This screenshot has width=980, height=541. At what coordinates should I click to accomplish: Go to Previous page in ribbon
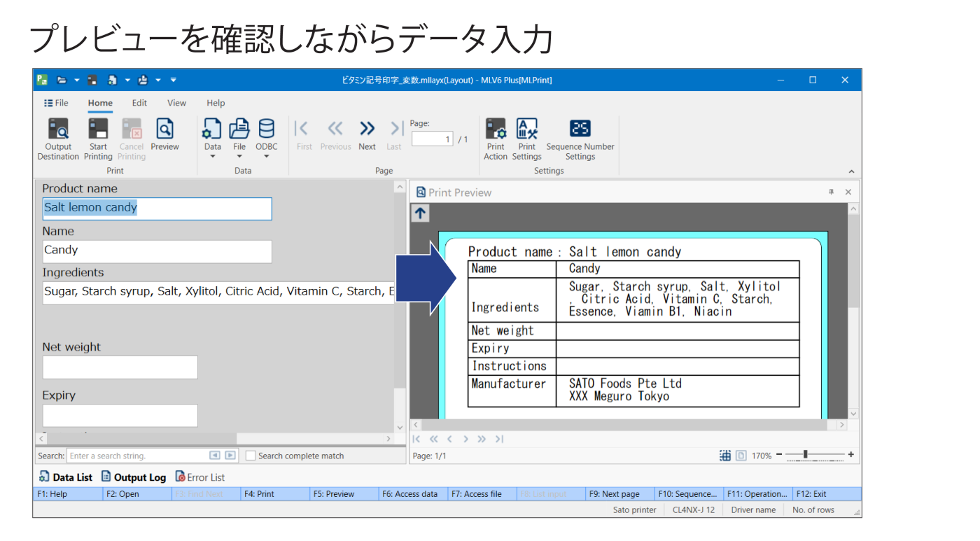pyautogui.click(x=335, y=134)
